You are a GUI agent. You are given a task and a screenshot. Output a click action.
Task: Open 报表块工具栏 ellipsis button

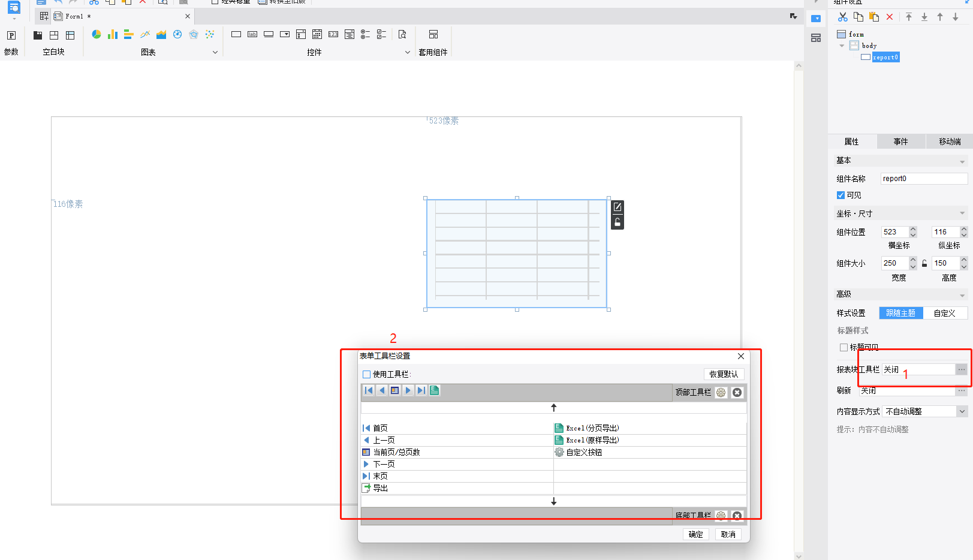[962, 369]
